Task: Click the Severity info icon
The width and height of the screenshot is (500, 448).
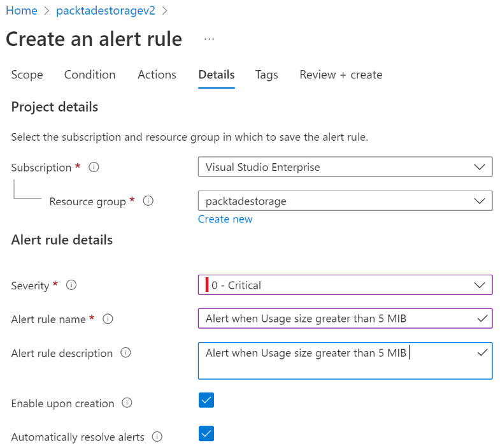Action: [71, 285]
